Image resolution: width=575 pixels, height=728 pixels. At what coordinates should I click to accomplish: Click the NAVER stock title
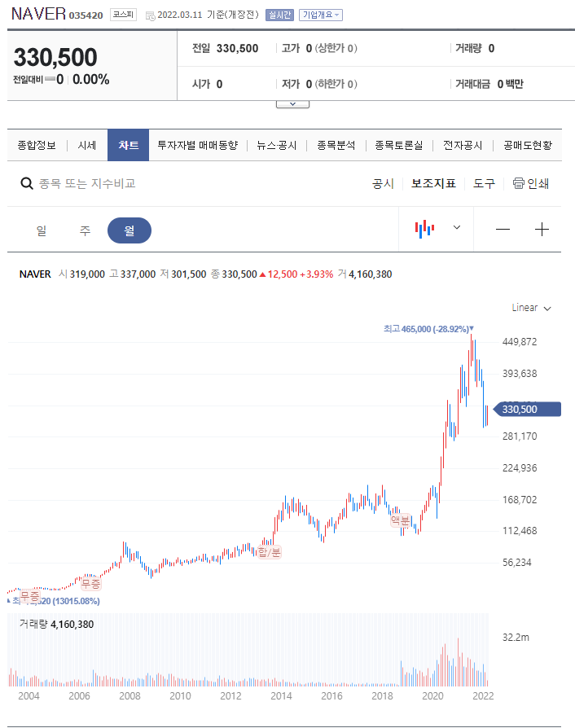tap(38, 14)
